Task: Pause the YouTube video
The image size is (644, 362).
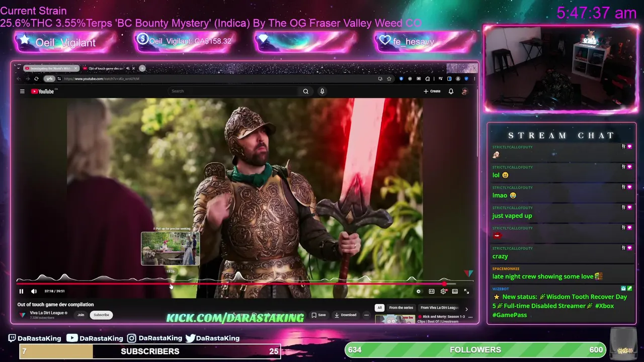Action: pyautogui.click(x=21, y=291)
